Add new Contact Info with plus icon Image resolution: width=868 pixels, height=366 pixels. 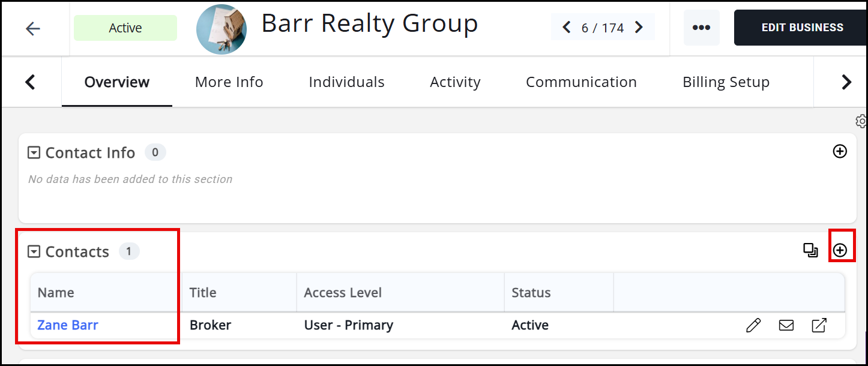coord(840,152)
